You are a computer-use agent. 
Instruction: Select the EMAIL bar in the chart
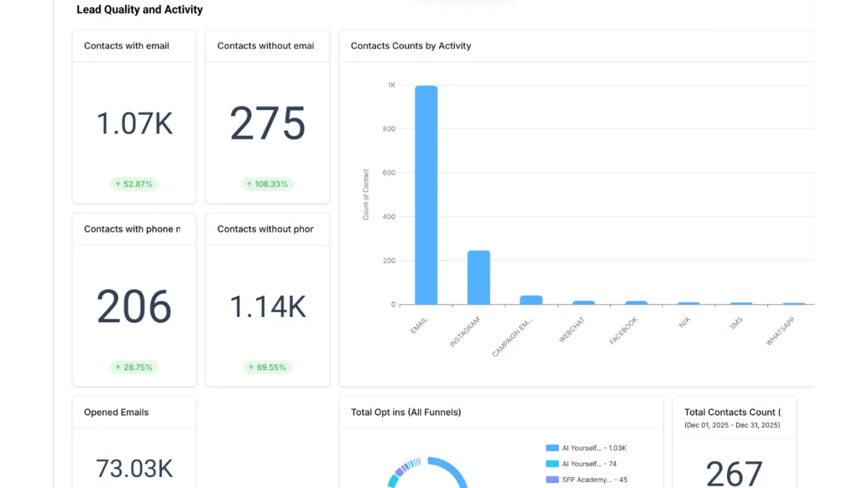426,195
